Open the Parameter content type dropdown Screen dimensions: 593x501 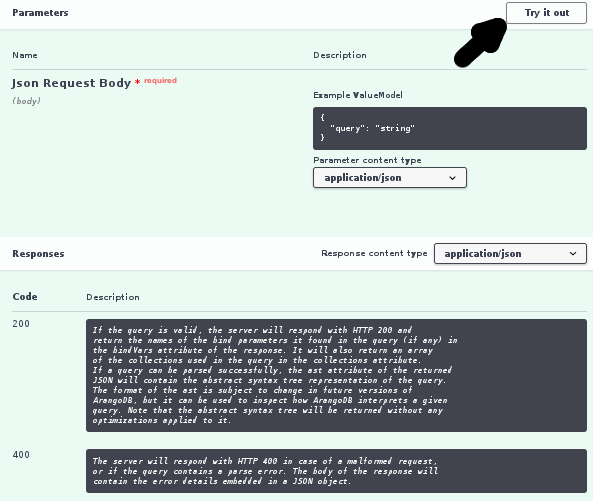(390, 178)
